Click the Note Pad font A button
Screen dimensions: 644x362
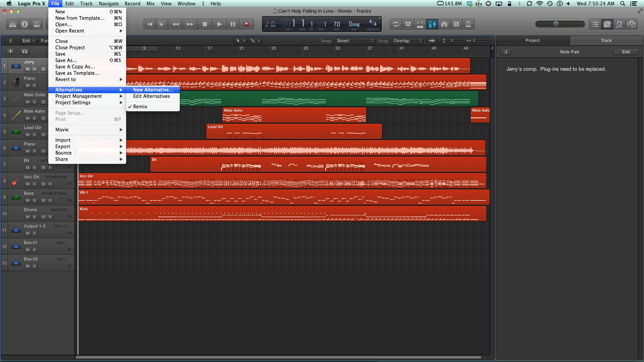coord(505,52)
